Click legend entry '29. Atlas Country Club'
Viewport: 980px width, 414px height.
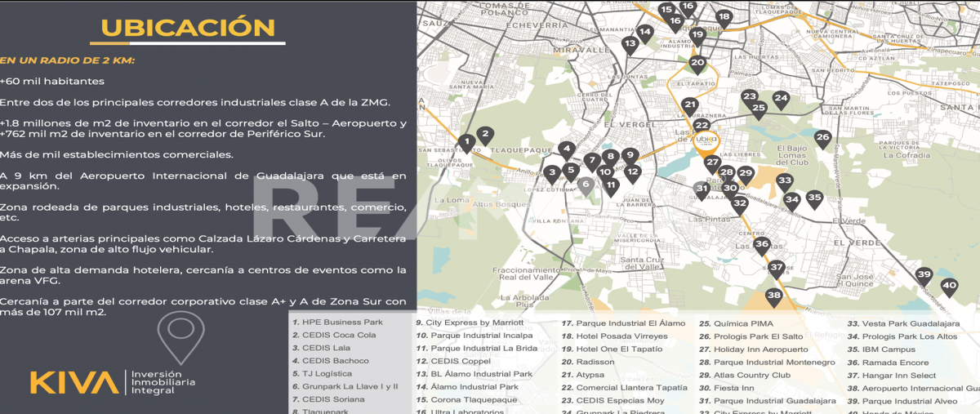[745, 376]
